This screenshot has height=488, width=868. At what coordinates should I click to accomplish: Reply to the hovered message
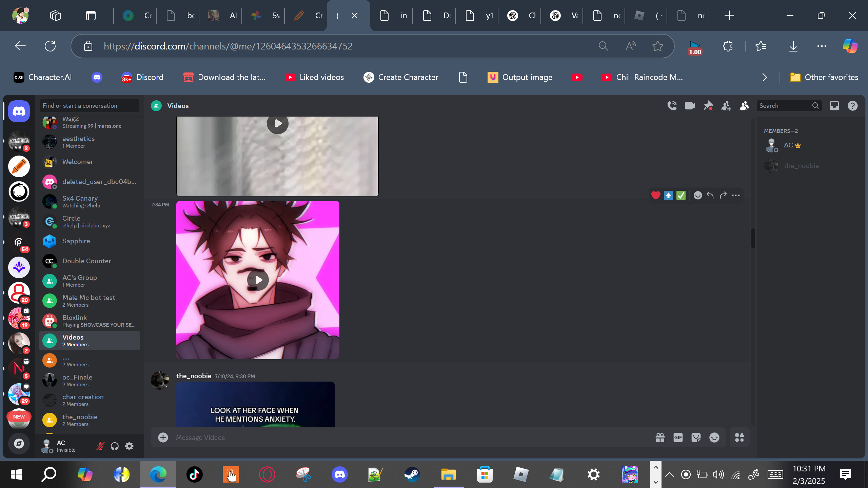point(710,195)
